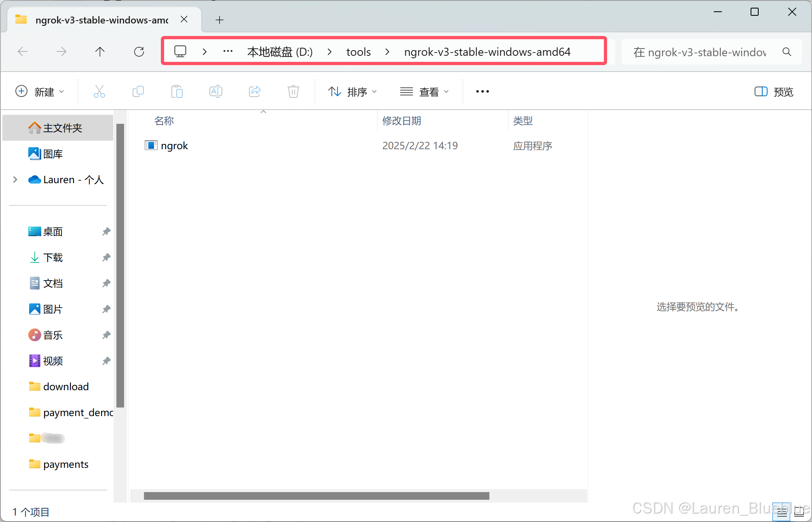Toggle the 预览 preview pane

(774, 92)
